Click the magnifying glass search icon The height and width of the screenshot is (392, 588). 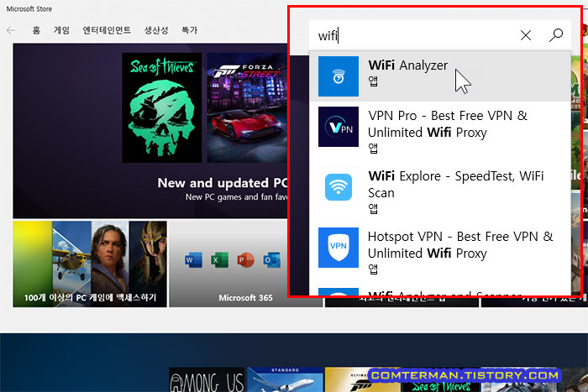click(556, 35)
